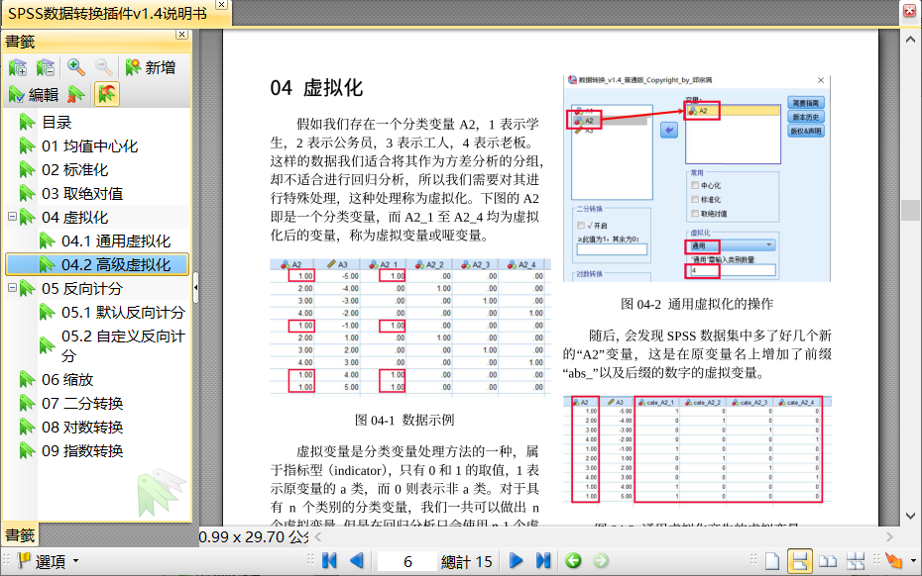This screenshot has height=576, width=922.
Task: Click the red close button at top right
Action: (910, 10)
